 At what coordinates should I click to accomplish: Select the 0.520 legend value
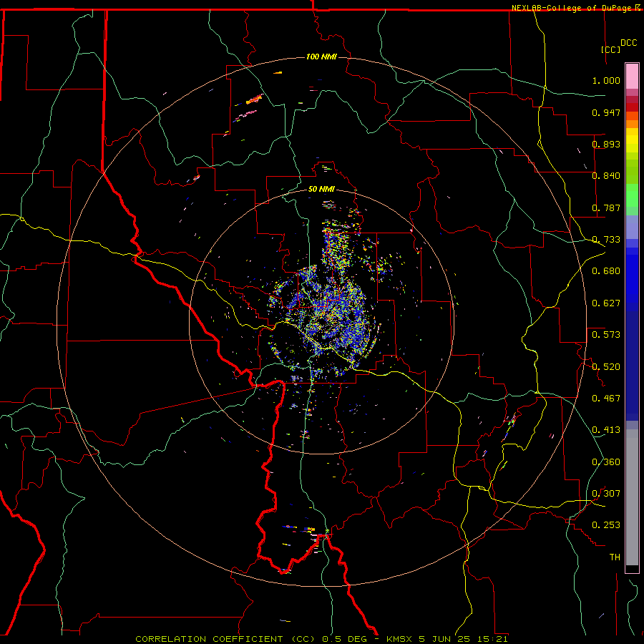[x=606, y=367]
